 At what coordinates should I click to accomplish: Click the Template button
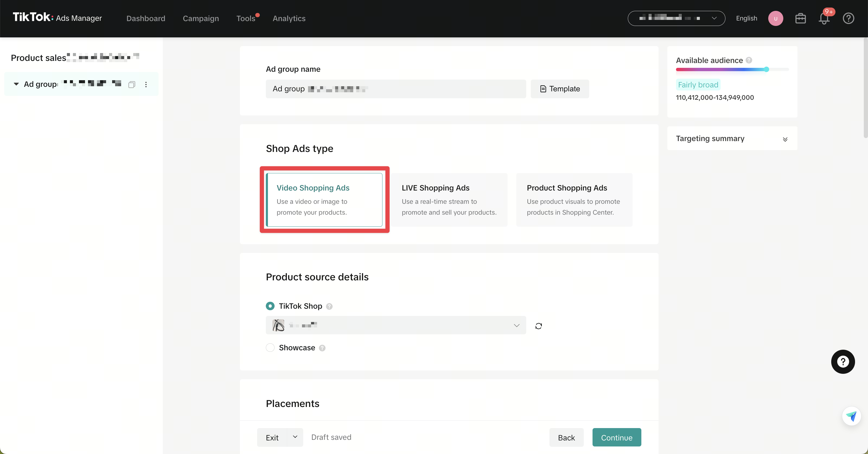pyautogui.click(x=559, y=89)
